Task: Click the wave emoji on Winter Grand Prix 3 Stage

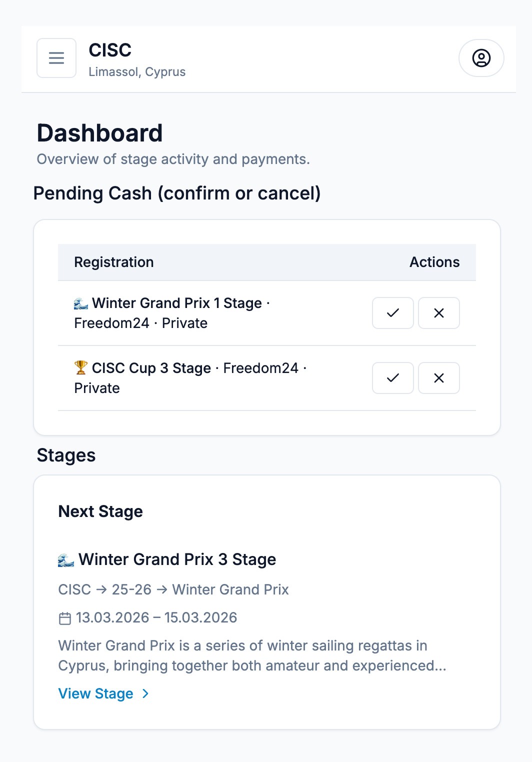Action: click(65, 559)
